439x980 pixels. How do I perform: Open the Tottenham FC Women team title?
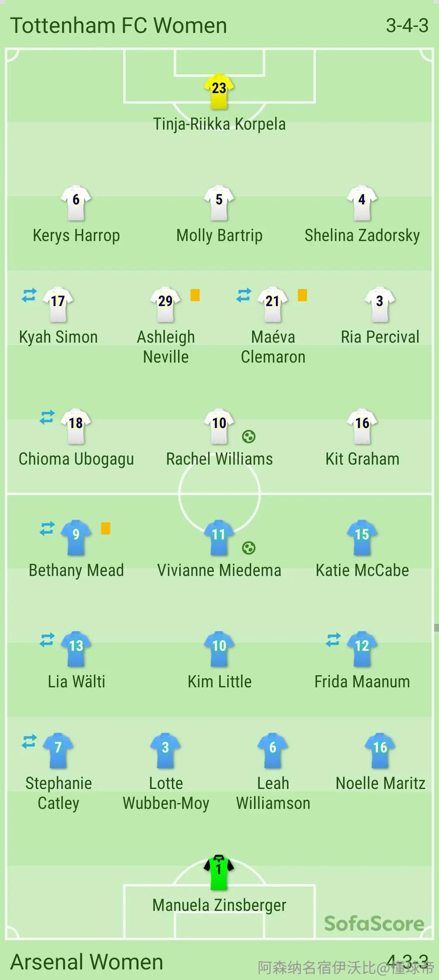(119, 26)
